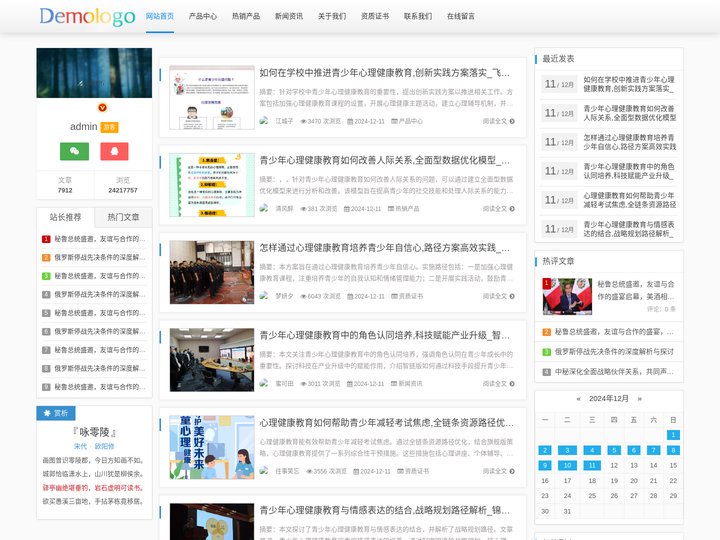Open 热评 item 中秘深化全面战略伙伴关系
This screenshot has width=720, height=540.
tap(614, 371)
